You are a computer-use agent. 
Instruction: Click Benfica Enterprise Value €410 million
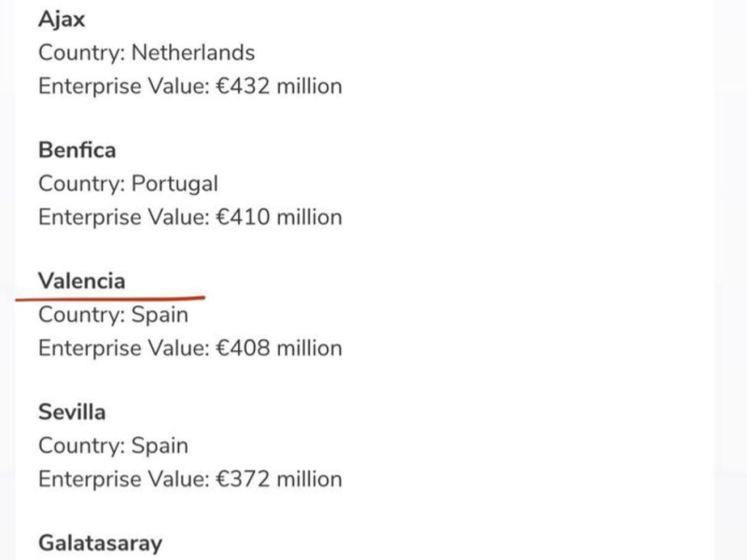tap(190, 217)
